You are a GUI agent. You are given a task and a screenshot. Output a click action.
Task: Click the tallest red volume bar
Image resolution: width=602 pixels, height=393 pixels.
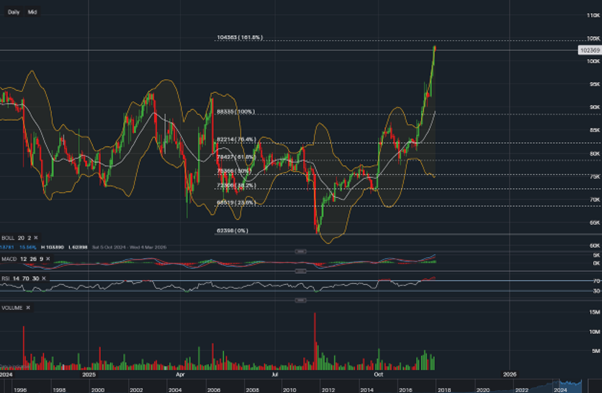pyautogui.click(x=315, y=341)
